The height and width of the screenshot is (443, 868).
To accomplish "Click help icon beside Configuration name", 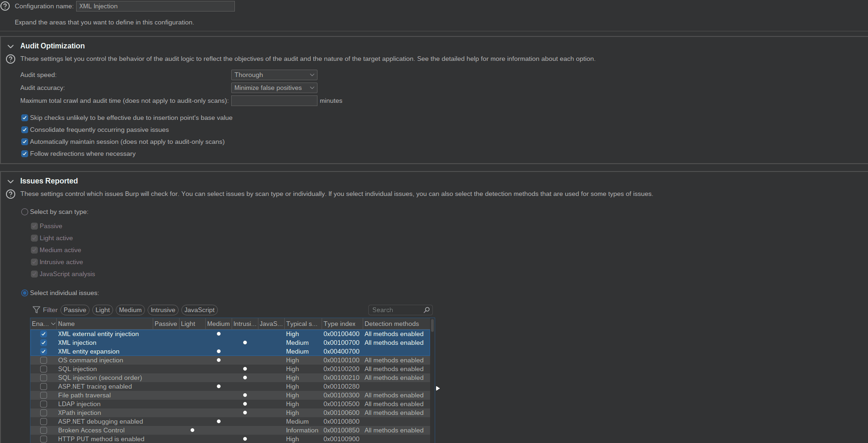I will click(5, 6).
